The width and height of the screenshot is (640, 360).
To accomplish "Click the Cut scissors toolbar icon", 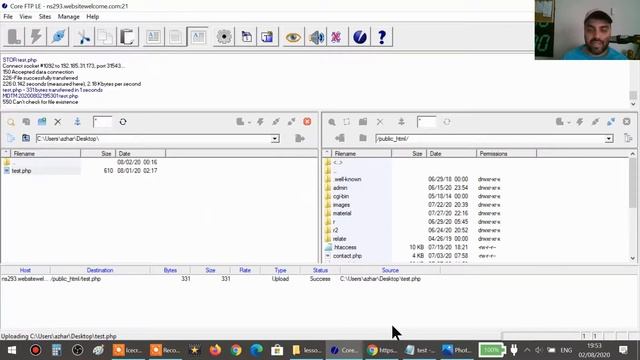I will 84,37.
